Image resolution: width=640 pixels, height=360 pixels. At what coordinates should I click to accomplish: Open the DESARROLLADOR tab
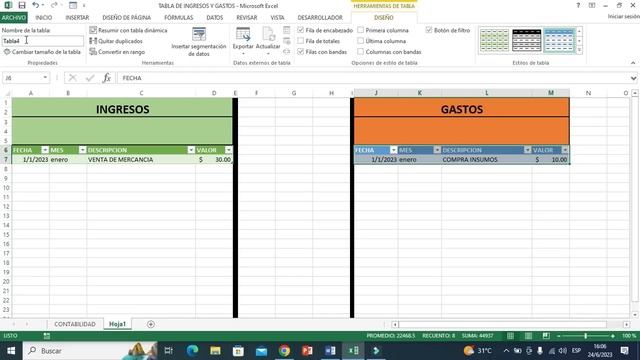tap(320, 18)
